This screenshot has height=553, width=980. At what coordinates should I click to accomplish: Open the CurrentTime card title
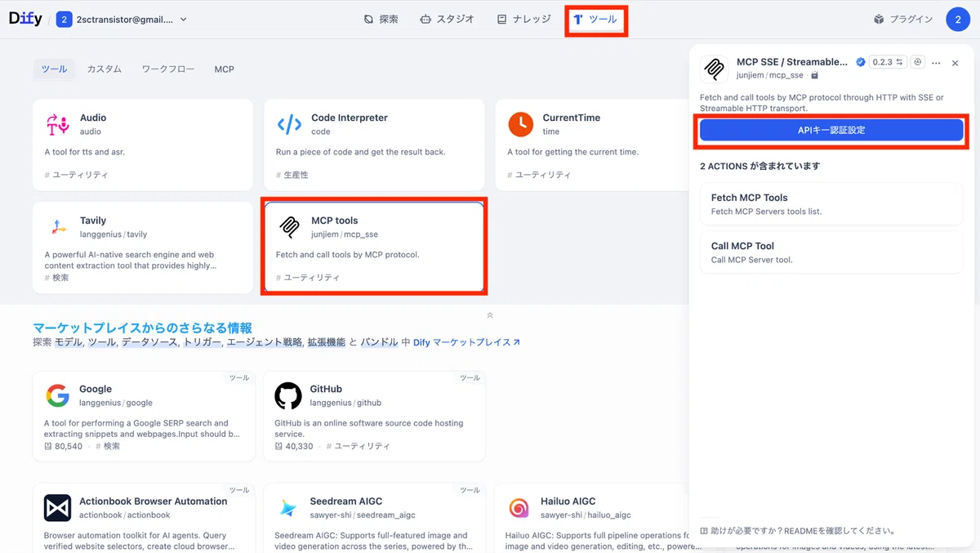[572, 118]
